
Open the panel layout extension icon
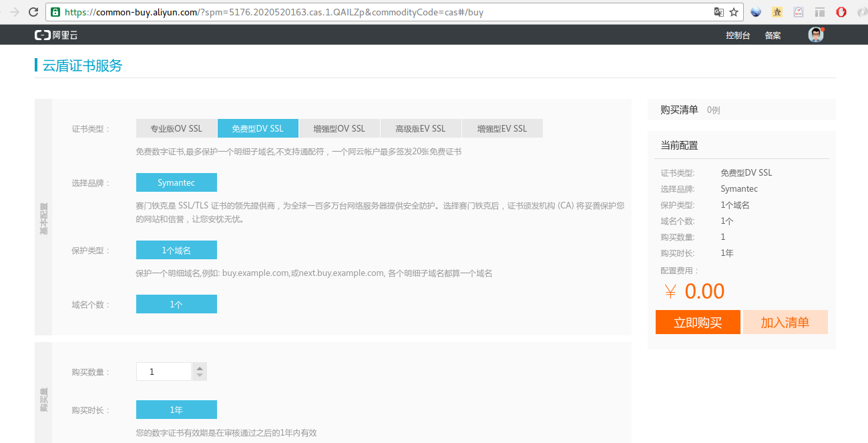[819, 11]
